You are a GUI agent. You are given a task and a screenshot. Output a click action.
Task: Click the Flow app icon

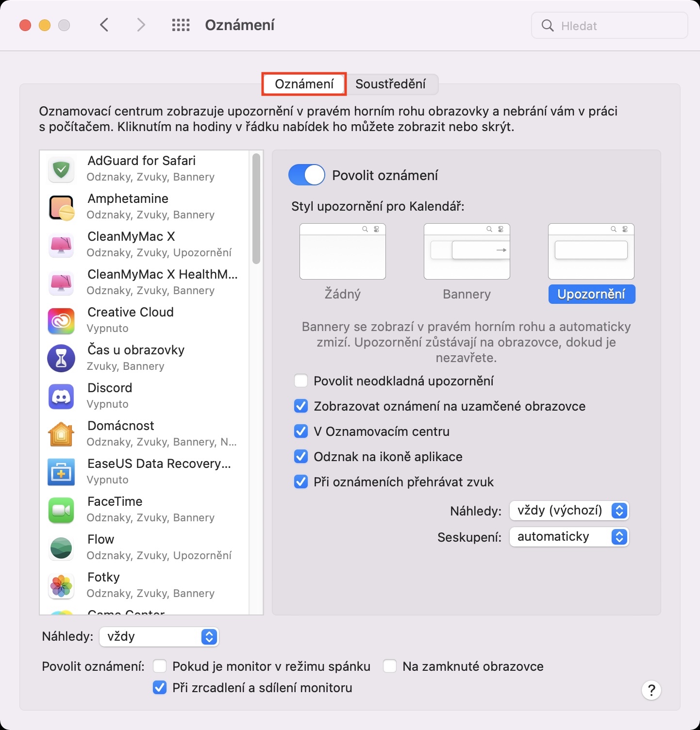point(61,547)
